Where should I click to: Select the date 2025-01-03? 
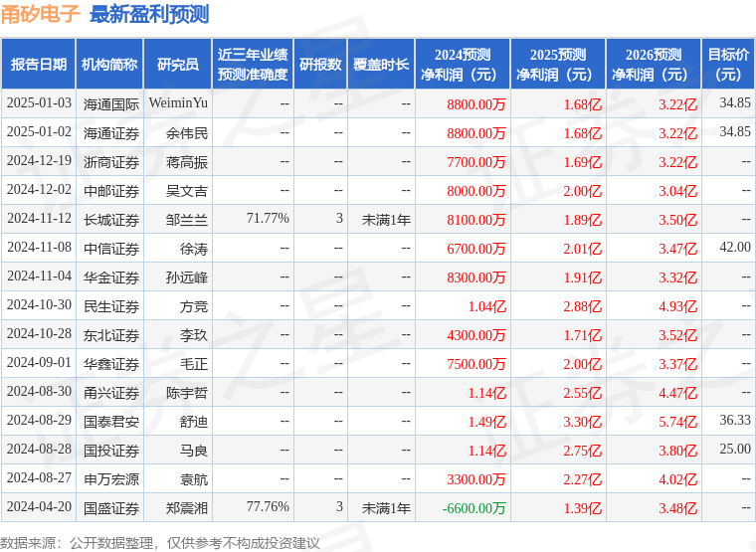point(39,103)
